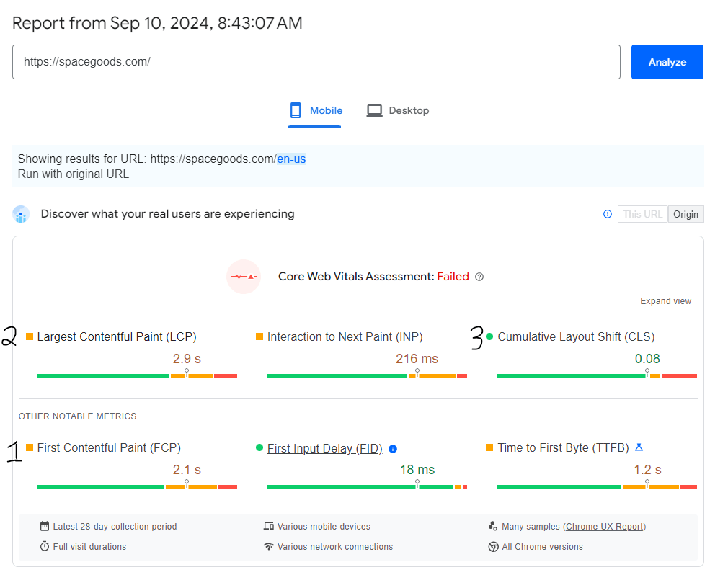Click the samples icon by Many samples
728x575 pixels.
click(x=493, y=526)
